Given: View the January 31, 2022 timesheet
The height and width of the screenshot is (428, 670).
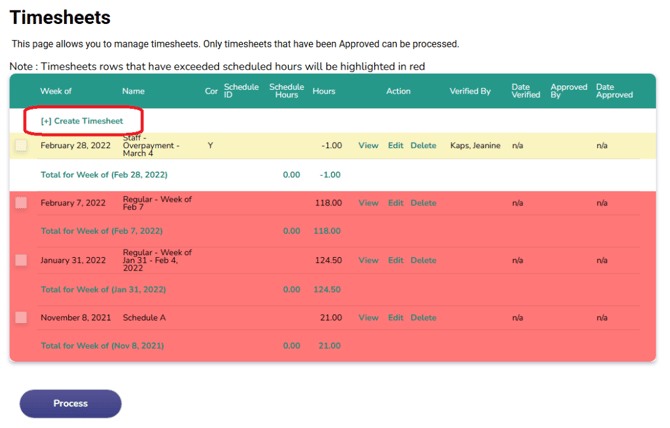Looking at the screenshot, I should pos(368,260).
